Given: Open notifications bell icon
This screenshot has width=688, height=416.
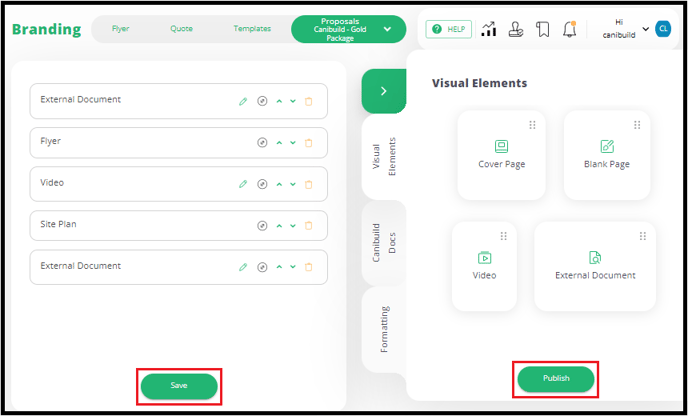Looking at the screenshot, I should click(569, 29).
